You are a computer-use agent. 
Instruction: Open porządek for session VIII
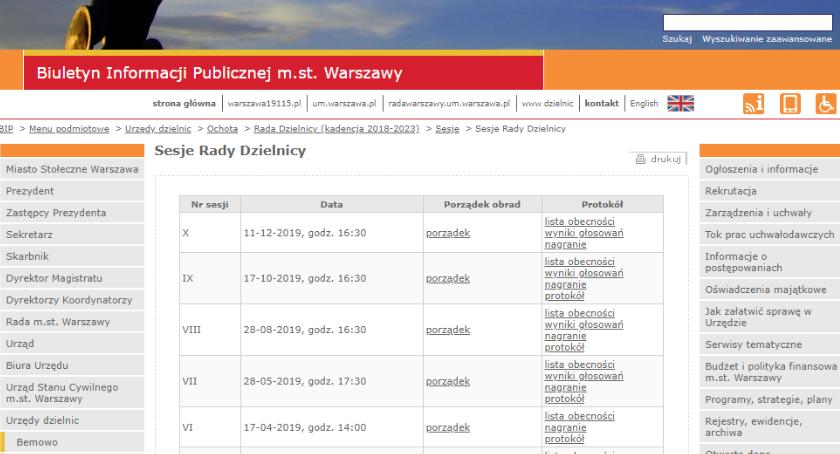click(x=448, y=330)
